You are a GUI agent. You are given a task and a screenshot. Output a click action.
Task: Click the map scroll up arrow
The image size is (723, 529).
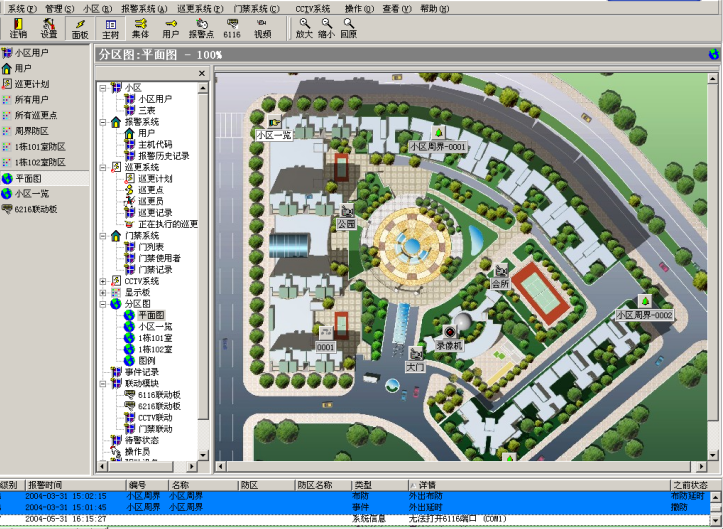tap(713, 78)
